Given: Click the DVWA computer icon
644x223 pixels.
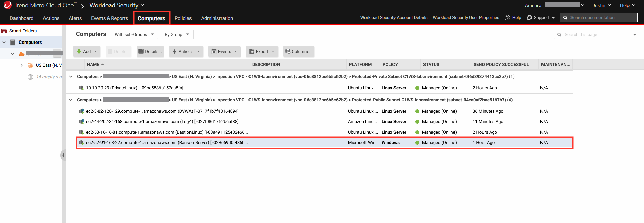Looking at the screenshot, I should point(81,111).
